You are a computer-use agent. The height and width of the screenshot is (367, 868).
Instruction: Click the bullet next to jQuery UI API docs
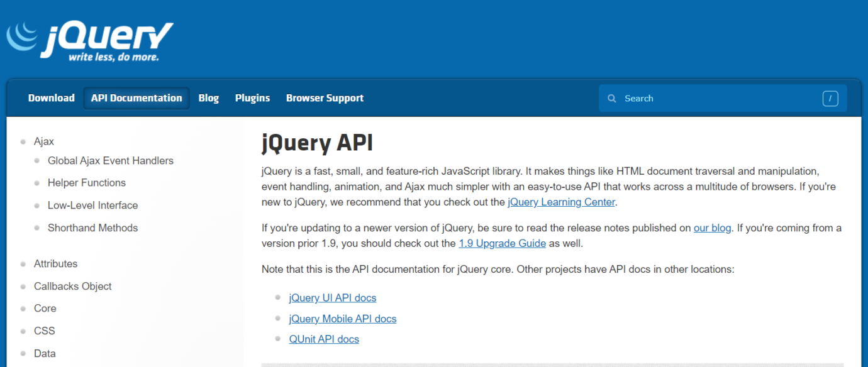click(277, 297)
